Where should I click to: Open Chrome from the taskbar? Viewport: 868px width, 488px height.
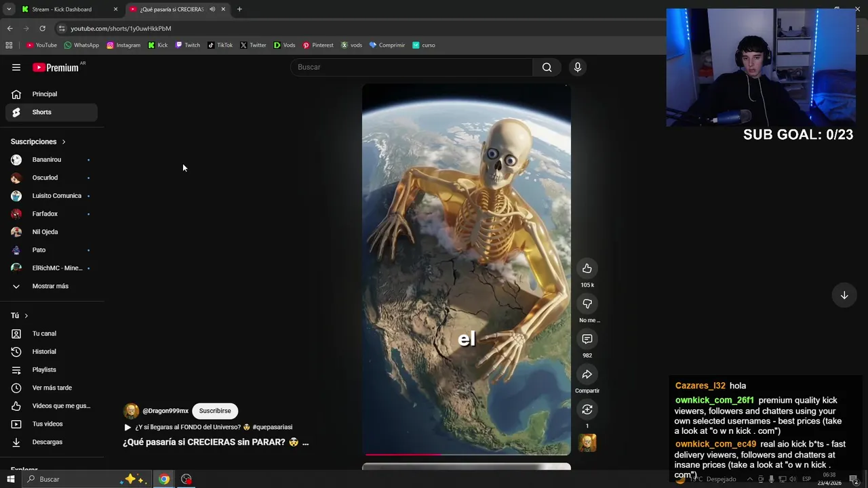(x=164, y=479)
